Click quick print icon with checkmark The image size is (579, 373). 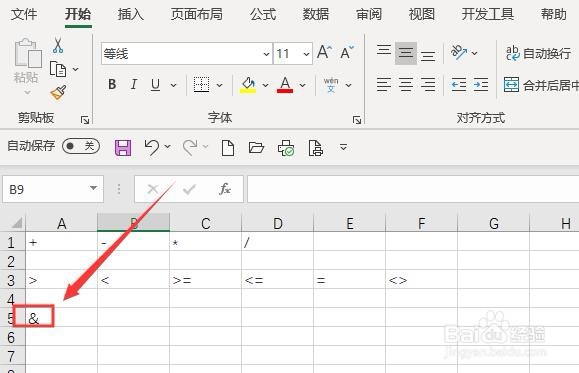coord(286,148)
